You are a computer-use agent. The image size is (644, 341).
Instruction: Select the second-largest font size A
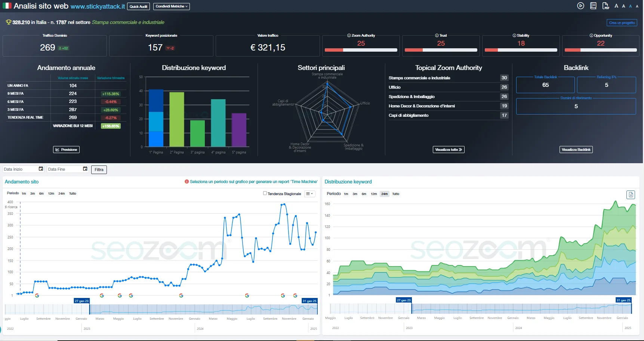pyautogui.click(x=623, y=6)
